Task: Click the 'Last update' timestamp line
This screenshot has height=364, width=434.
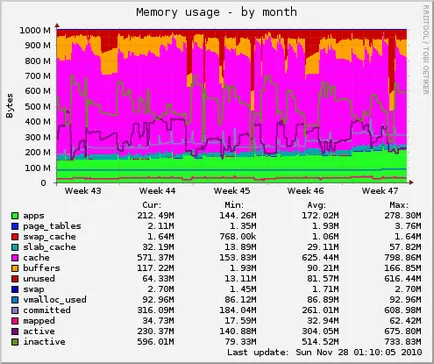Action: coord(325,352)
